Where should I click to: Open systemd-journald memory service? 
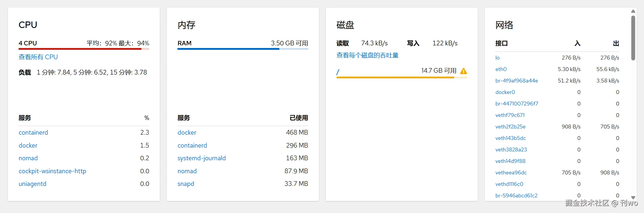pos(201,158)
